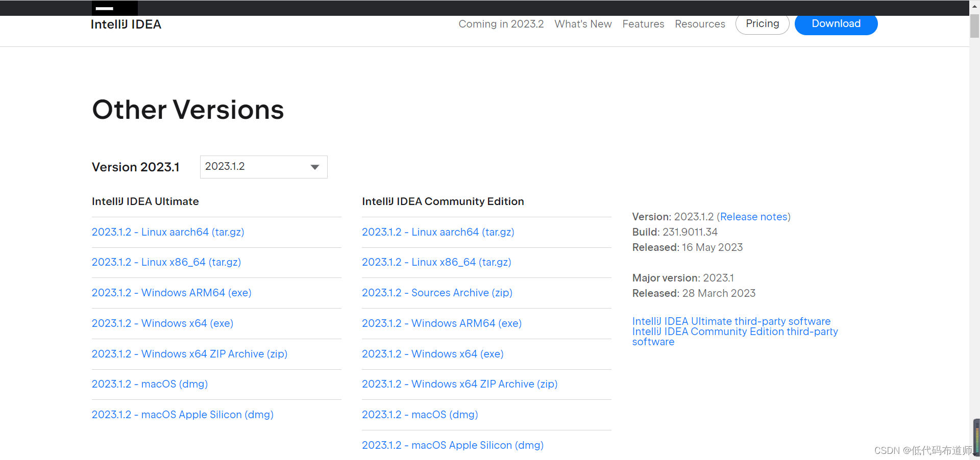This screenshot has width=980, height=460.
Task: Download Ultimate 2023.1.2 Linux x86_64 tar.gz
Action: point(166,262)
